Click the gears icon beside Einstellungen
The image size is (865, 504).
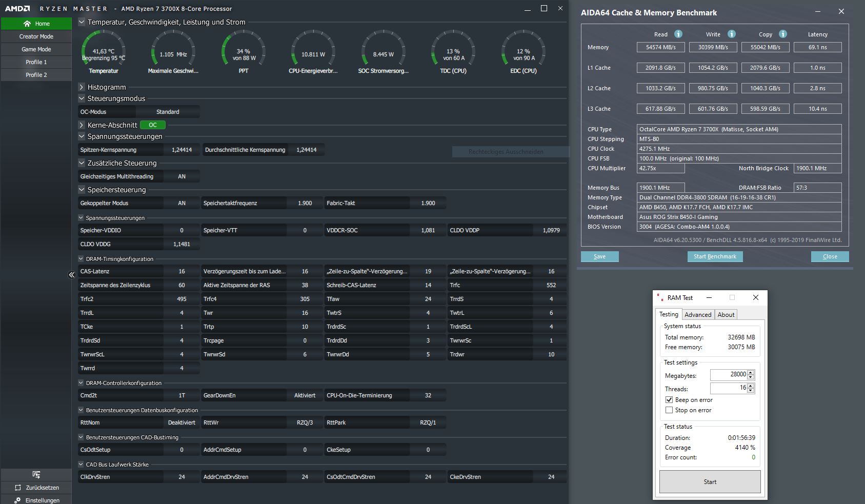pyautogui.click(x=17, y=500)
